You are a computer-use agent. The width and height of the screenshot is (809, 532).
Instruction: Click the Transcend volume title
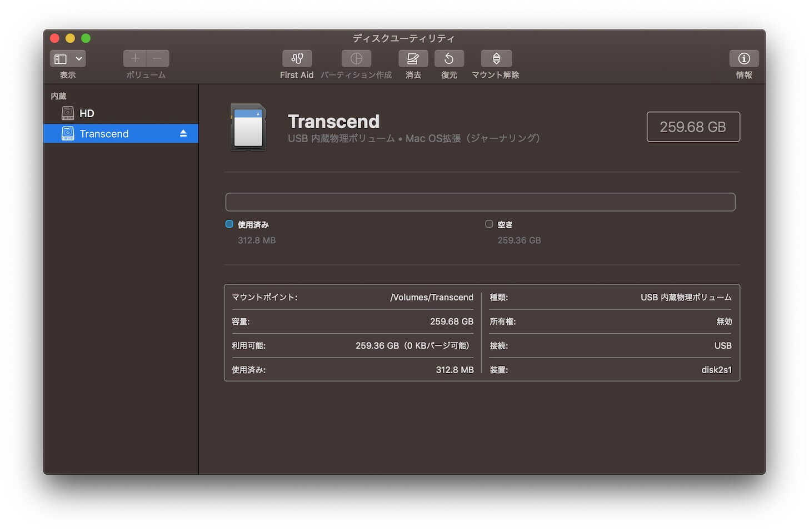(x=333, y=121)
